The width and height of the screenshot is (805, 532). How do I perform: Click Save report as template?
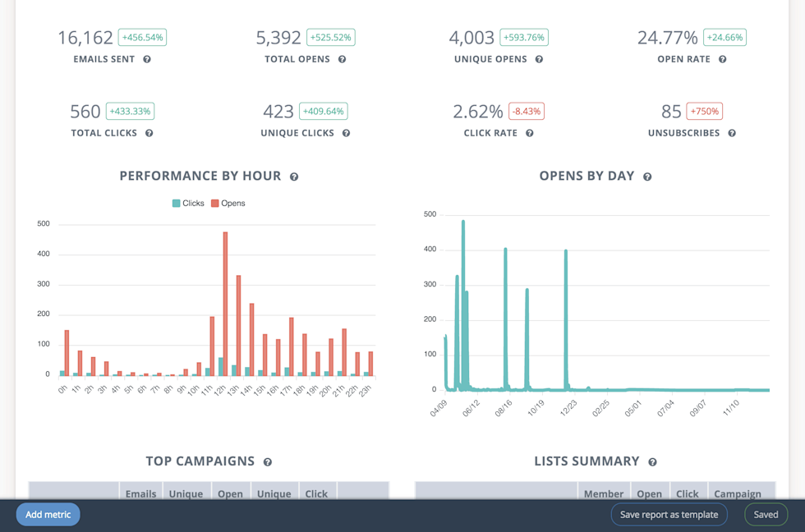pos(669,515)
